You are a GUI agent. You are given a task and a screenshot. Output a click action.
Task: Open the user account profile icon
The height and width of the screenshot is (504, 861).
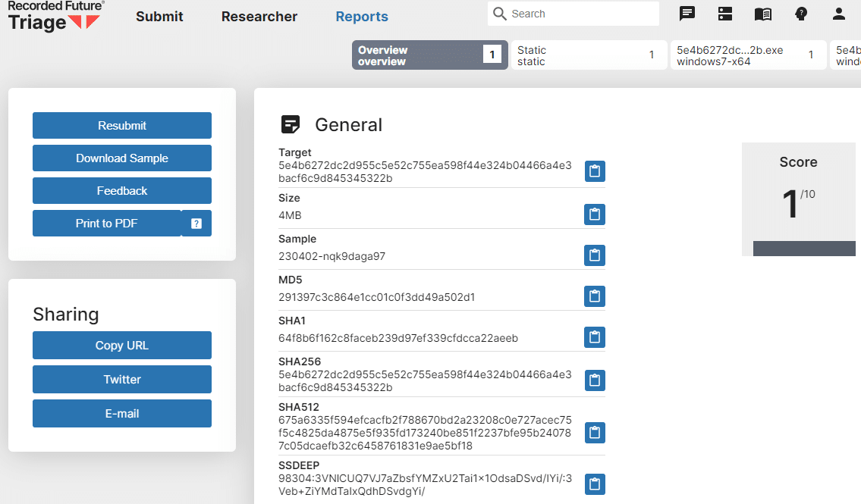point(838,14)
